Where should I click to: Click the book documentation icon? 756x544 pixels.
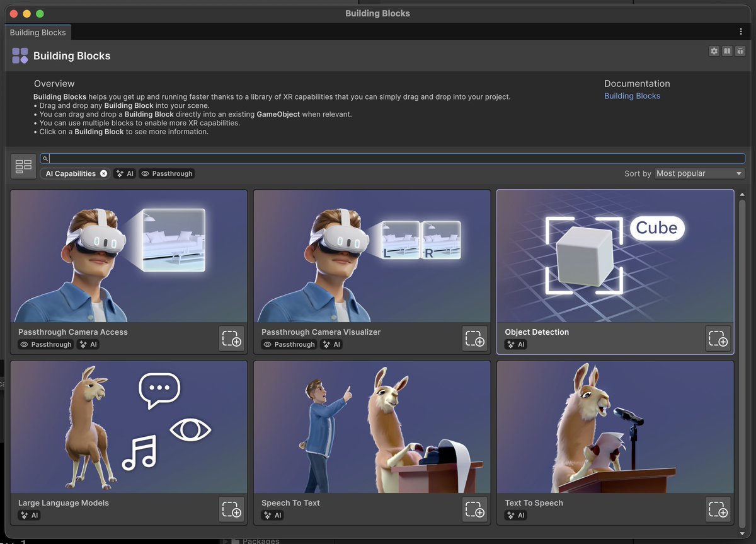[x=727, y=51]
